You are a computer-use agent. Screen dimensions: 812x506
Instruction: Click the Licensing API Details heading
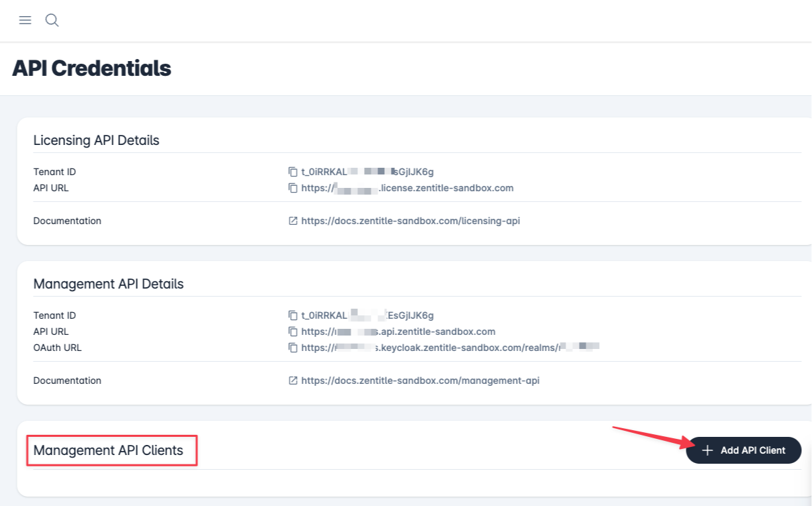click(x=96, y=140)
